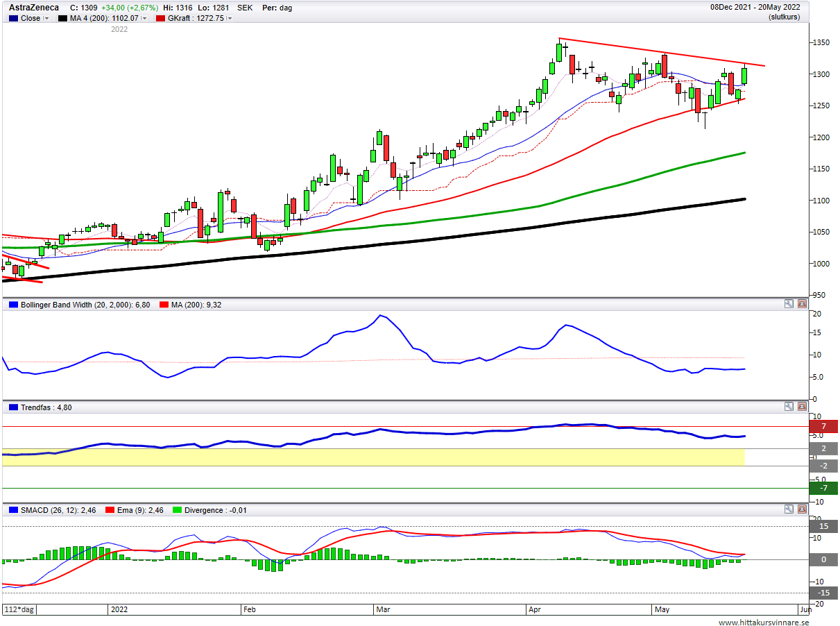Click the MA (200): 9,32 label
The width and height of the screenshot is (840, 626).
[198, 305]
